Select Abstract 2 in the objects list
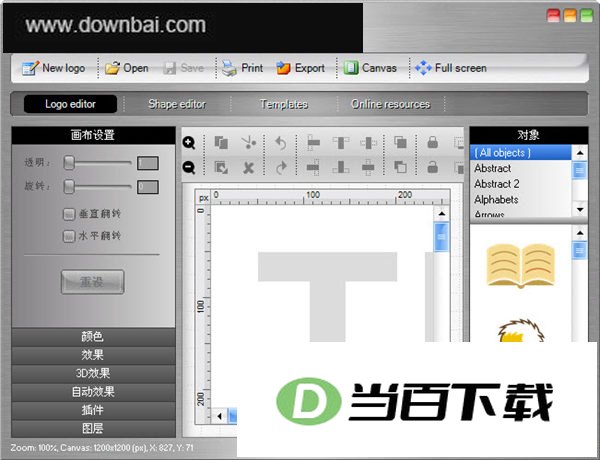 click(521, 184)
